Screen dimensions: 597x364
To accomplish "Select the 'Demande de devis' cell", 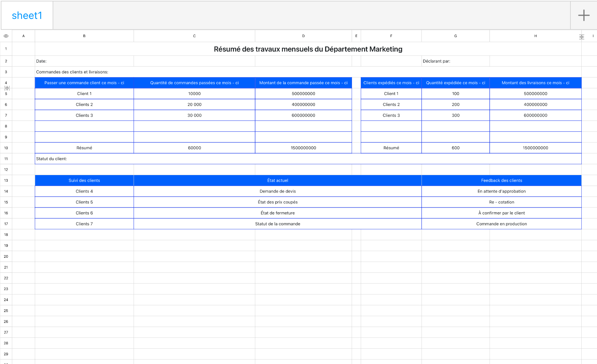I will (278, 191).
